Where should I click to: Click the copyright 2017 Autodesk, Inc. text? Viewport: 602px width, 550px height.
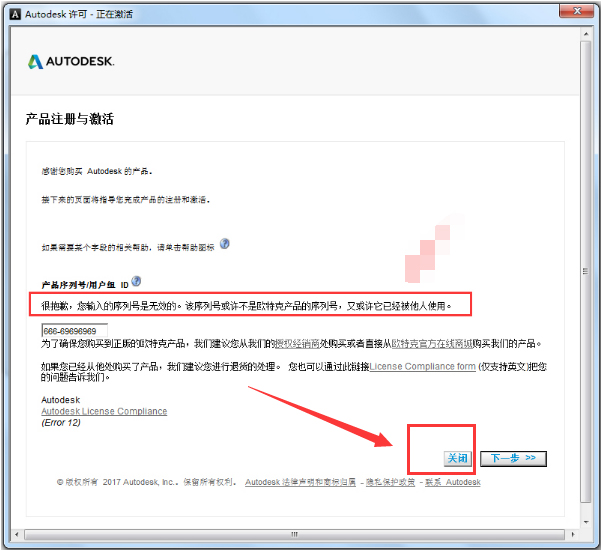(146, 482)
